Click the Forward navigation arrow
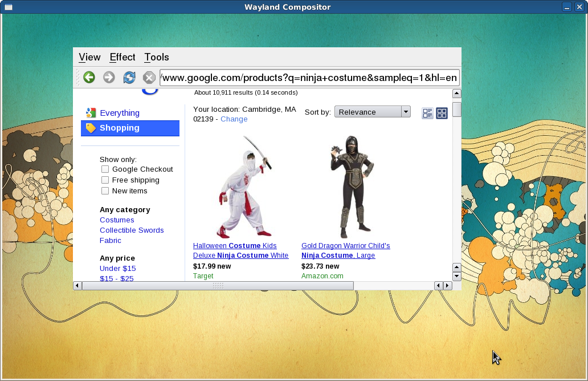Screen dimensions: 588x381 click(x=109, y=77)
